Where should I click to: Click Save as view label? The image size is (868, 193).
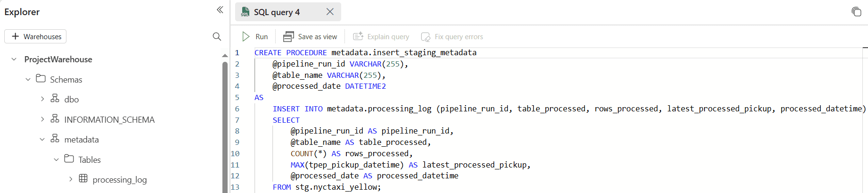[318, 37]
